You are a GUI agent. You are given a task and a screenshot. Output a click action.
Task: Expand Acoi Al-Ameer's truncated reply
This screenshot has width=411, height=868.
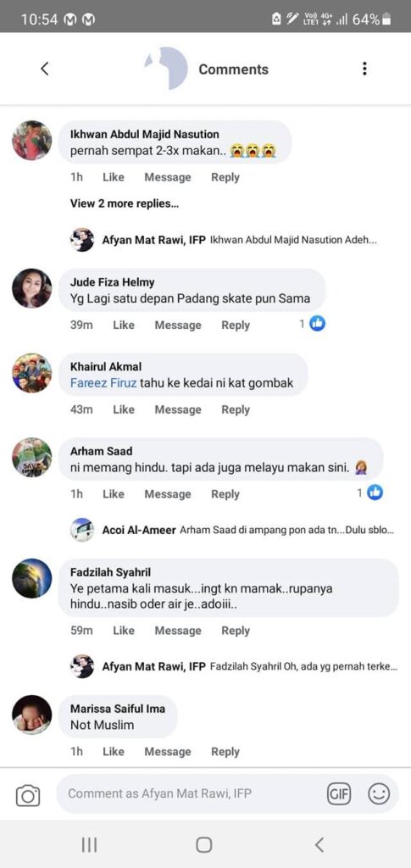tap(232, 531)
